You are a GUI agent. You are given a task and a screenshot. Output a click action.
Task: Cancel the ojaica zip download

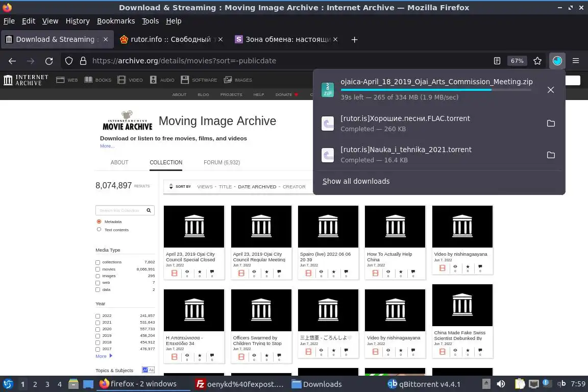pyautogui.click(x=551, y=90)
